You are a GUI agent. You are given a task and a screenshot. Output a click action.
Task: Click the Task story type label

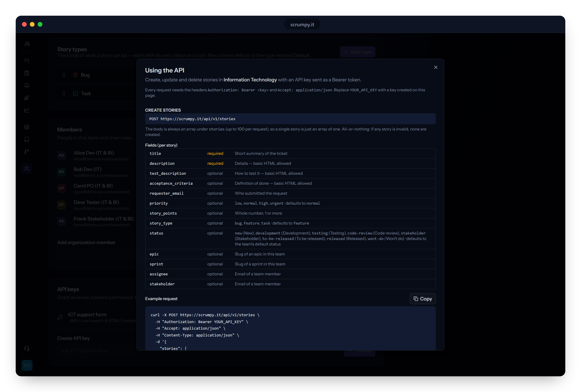point(86,93)
